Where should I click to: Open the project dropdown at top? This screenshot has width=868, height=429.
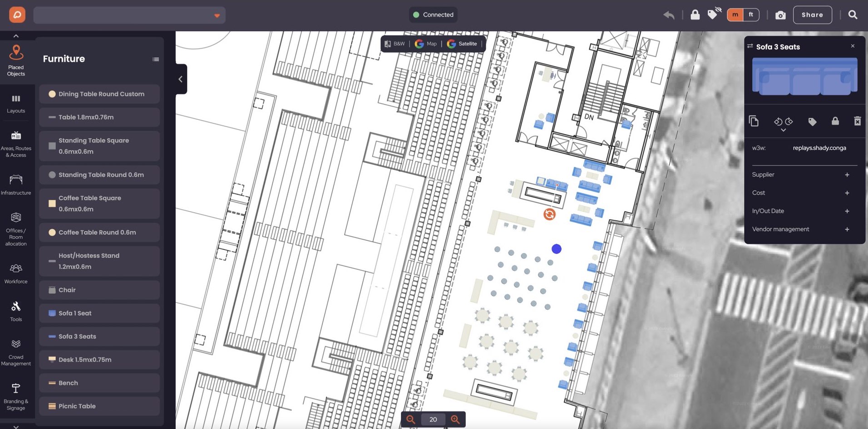click(129, 15)
